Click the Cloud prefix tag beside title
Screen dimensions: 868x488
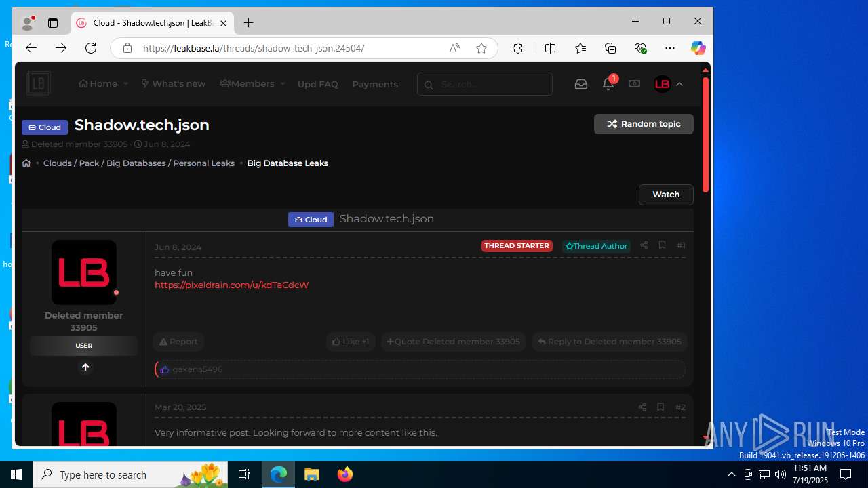tap(45, 127)
